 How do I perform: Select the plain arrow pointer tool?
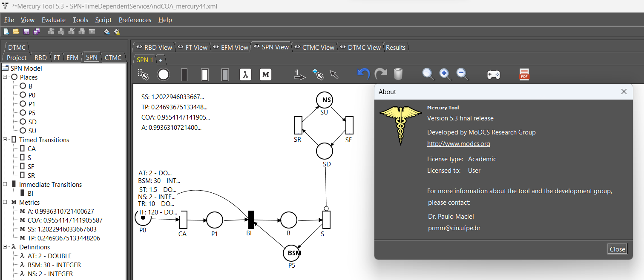click(334, 74)
